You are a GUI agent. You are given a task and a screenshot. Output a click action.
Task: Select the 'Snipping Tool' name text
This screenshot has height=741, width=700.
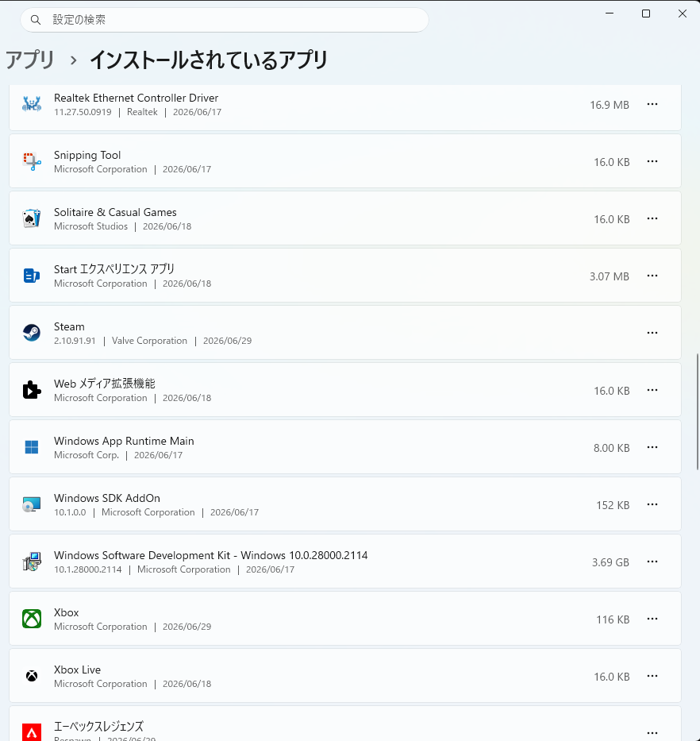(87, 155)
